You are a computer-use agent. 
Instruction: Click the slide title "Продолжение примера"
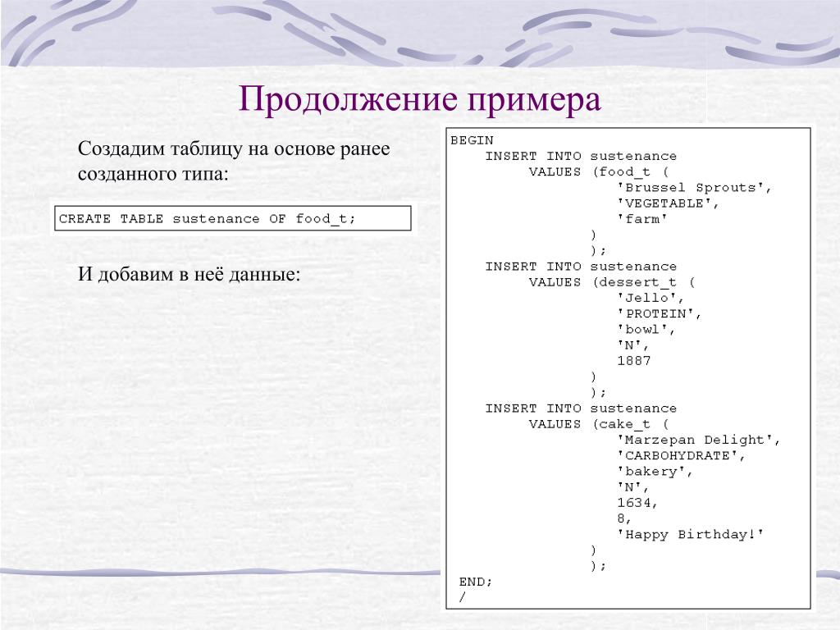[419, 99]
